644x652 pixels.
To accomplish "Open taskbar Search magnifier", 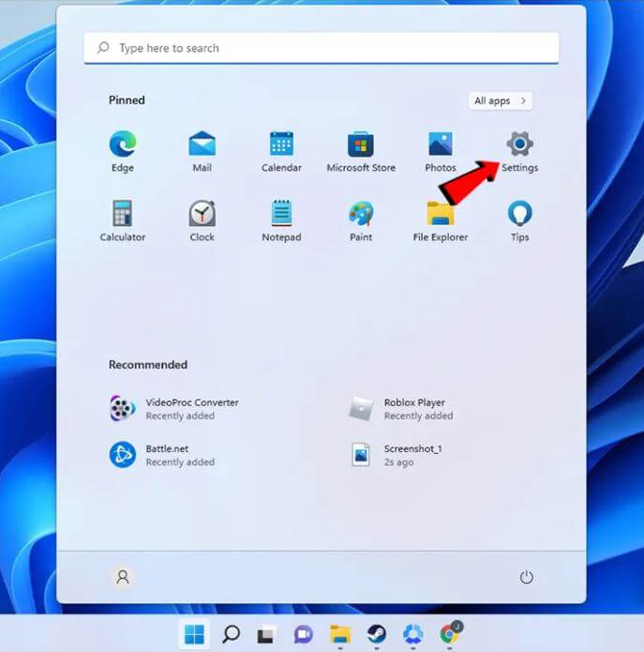I will point(231,634).
